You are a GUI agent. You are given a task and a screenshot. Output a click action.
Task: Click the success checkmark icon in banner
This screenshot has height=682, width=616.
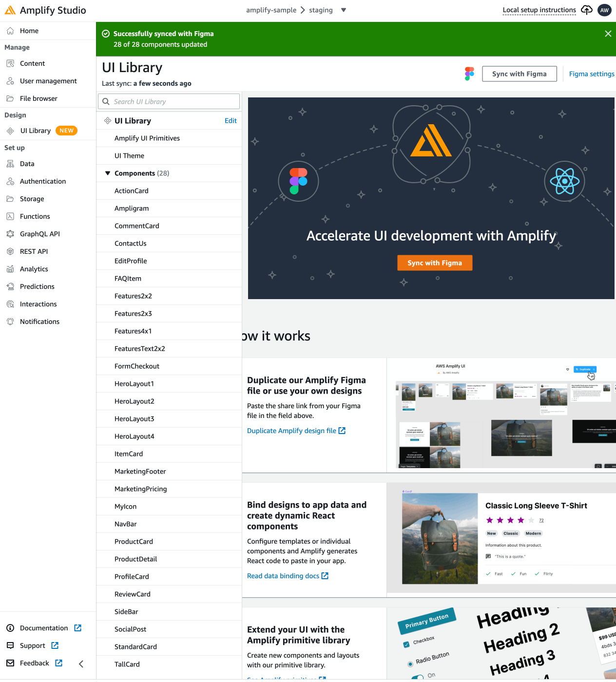click(x=106, y=34)
